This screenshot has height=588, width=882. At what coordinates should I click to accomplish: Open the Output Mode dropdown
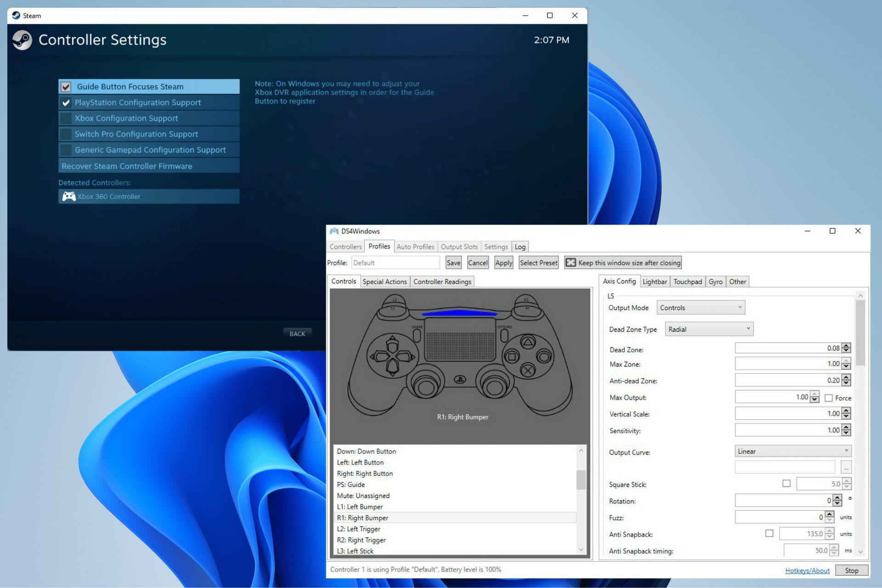point(701,308)
